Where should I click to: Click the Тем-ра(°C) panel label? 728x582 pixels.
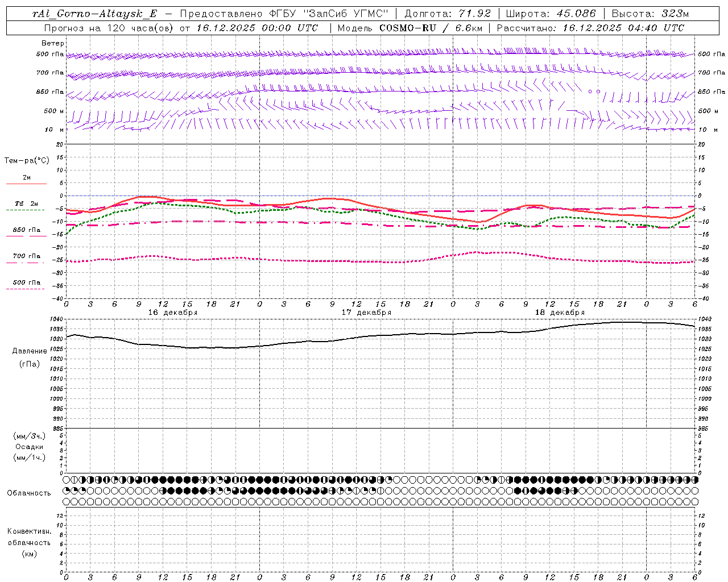click(27, 161)
